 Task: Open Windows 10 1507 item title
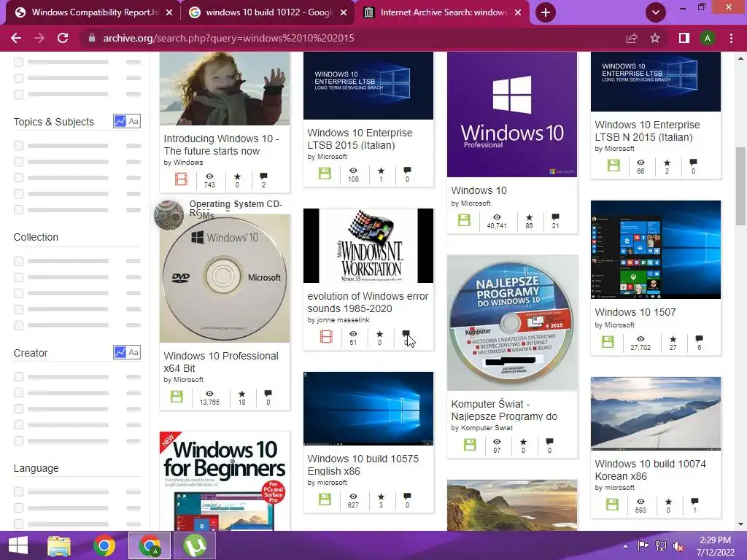click(635, 312)
